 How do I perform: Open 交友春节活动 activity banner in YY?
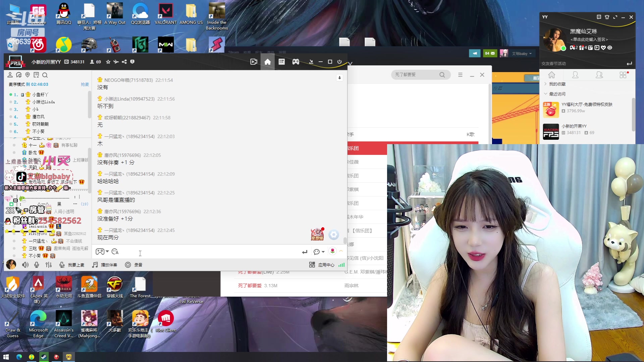pos(553,64)
